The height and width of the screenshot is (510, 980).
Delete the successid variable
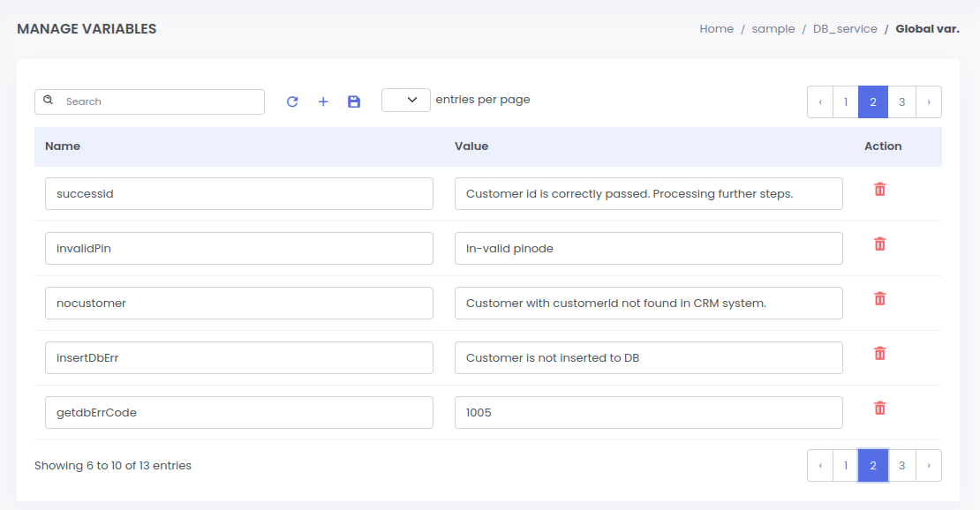click(x=879, y=190)
